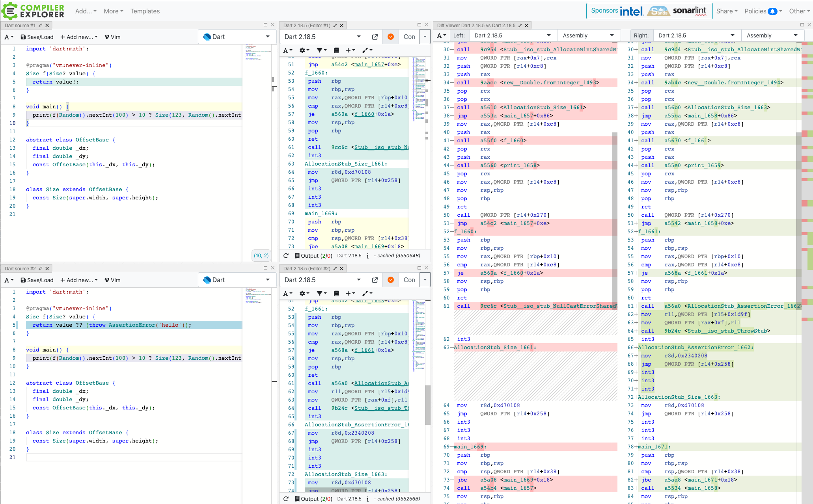Click compiler options field for Editor #2

[x=409, y=280]
